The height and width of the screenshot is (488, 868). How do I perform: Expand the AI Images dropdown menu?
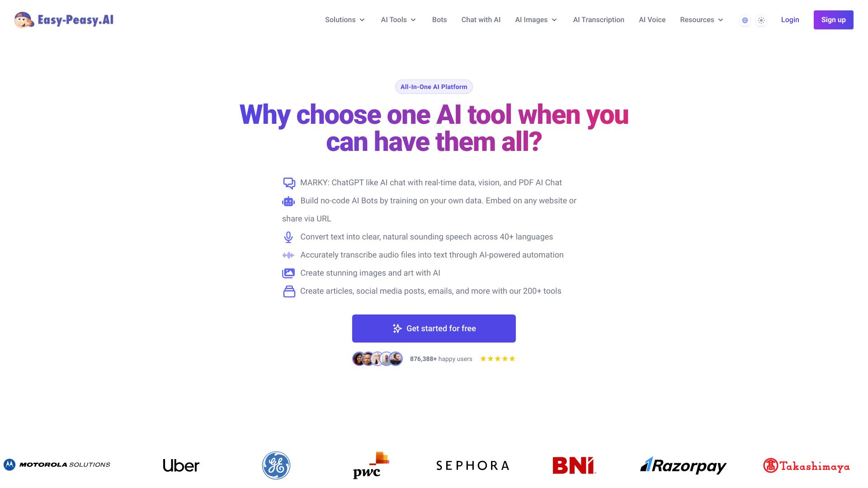tap(535, 20)
